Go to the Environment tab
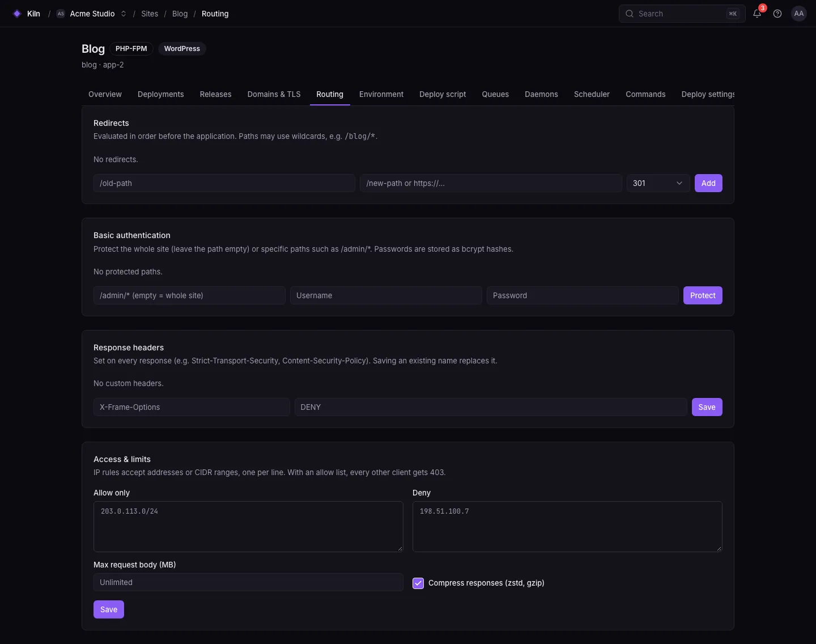 (x=381, y=94)
